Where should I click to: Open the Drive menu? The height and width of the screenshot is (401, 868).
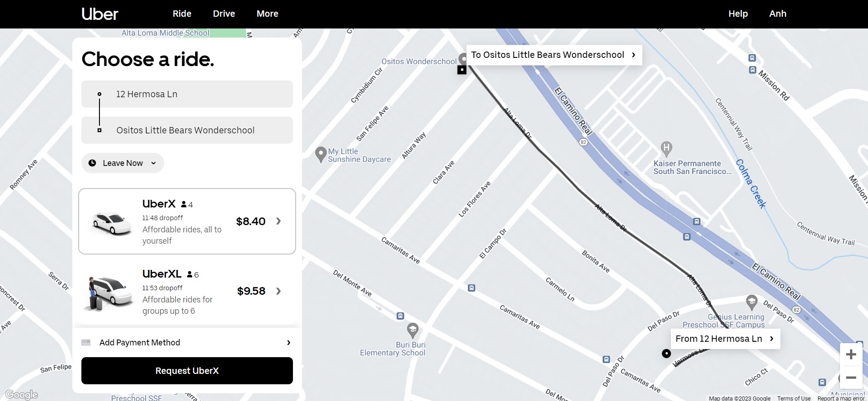tap(224, 14)
